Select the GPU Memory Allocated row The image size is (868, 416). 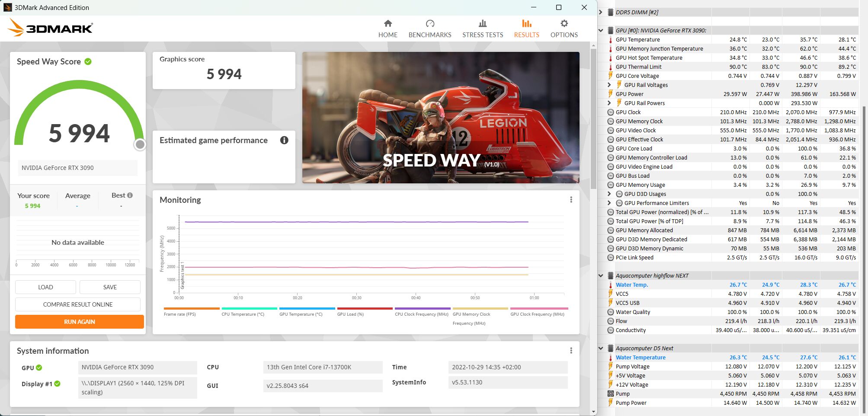pyautogui.click(x=732, y=230)
